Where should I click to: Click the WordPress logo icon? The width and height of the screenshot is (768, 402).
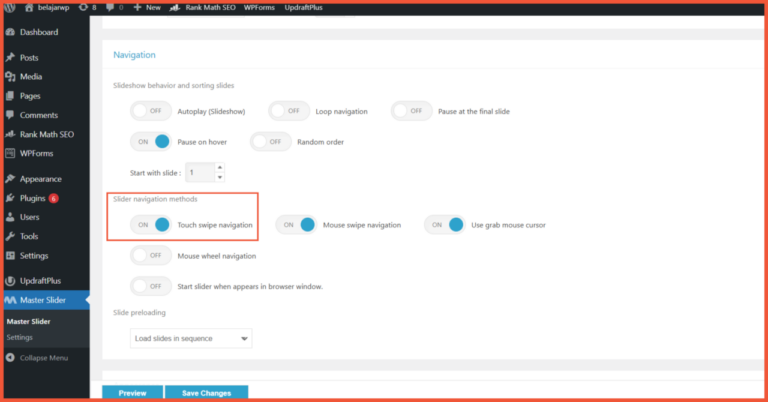(11, 7)
